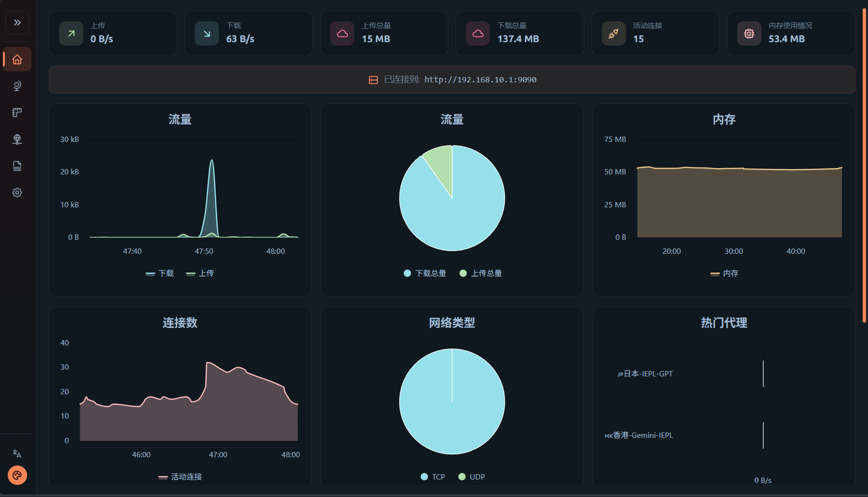Toggle UDP legend in 网络类型 chart

[472, 477]
